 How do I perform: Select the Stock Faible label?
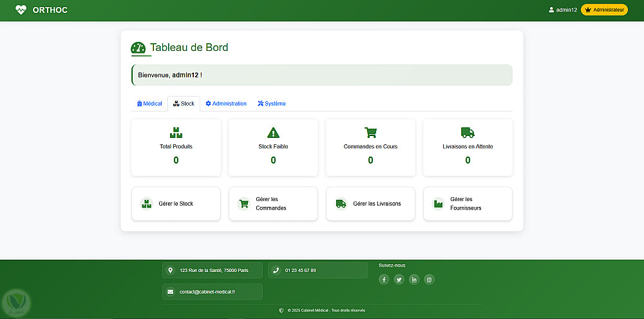tap(273, 146)
